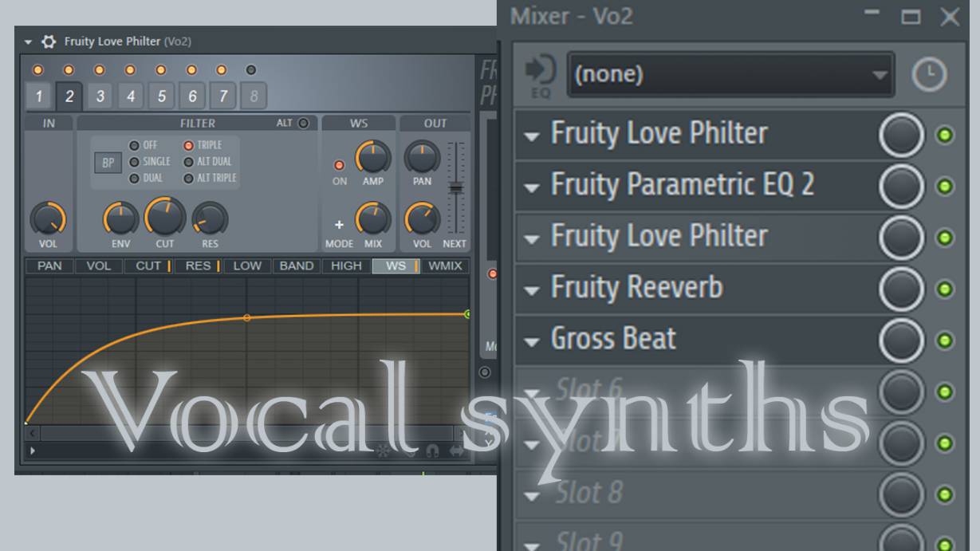Switch to the VOL envelope tab

pyautogui.click(x=99, y=266)
